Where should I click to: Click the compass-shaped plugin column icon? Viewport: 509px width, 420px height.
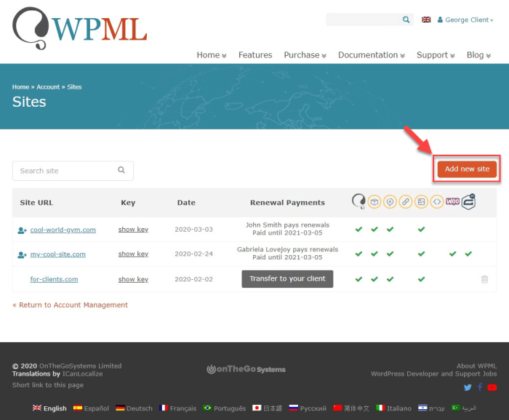(390, 202)
